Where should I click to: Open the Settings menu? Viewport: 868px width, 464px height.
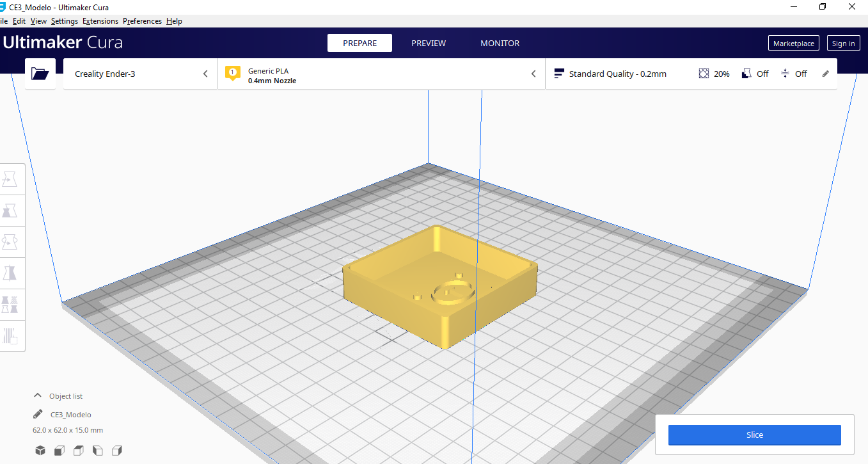(65, 21)
